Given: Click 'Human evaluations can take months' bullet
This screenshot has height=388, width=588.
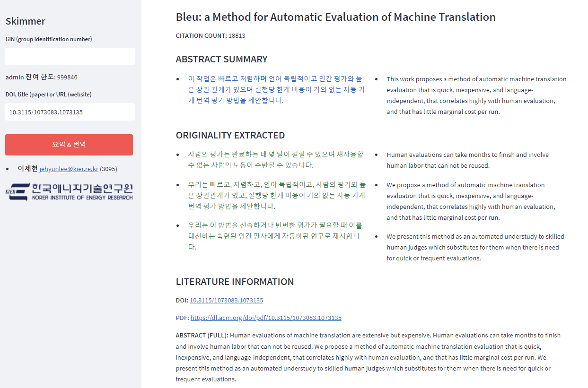Looking at the screenshot, I should click(468, 160).
